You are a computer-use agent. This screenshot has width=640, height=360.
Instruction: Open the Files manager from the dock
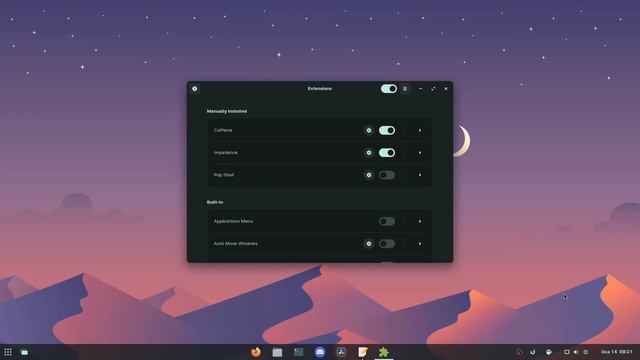(x=277, y=352)
